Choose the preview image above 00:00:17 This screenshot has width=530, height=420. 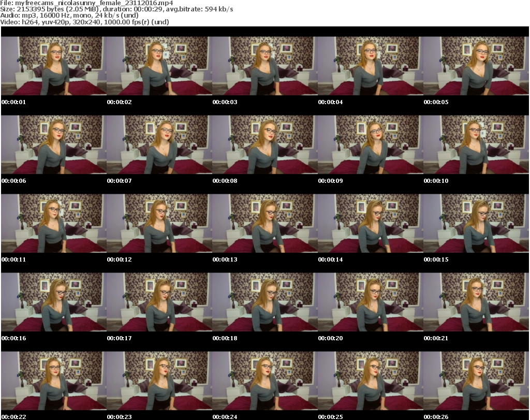point(159,302)
